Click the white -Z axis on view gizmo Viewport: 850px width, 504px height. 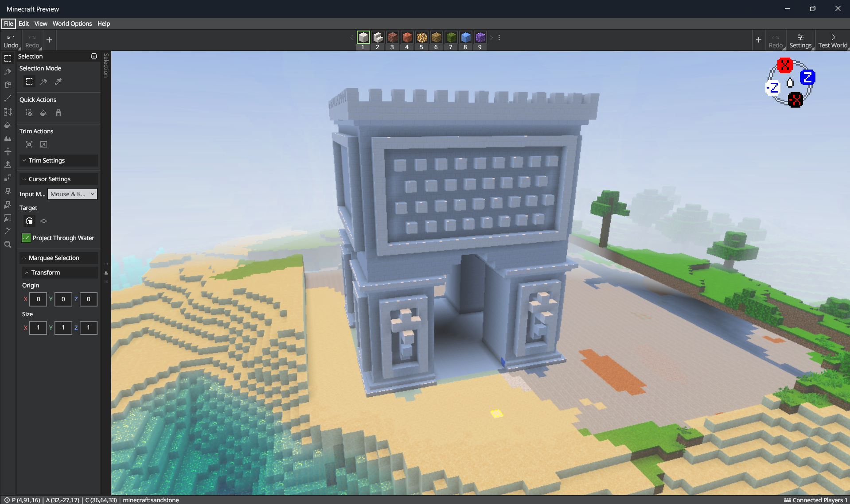773,88
